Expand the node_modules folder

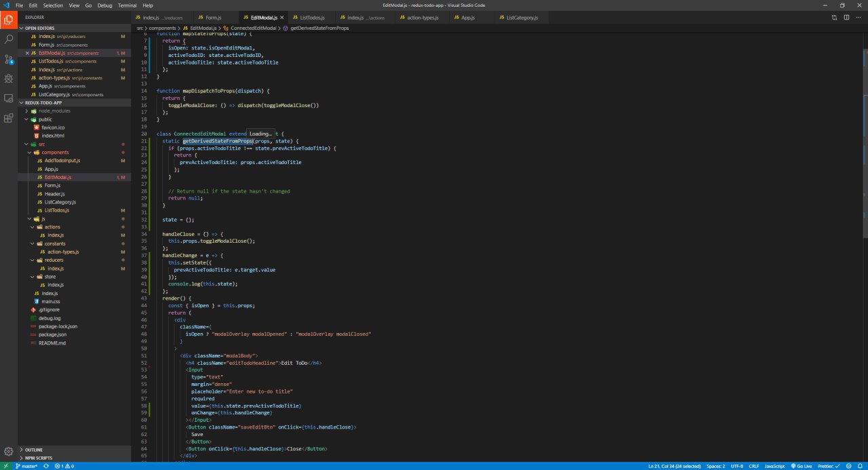[54, 111]
